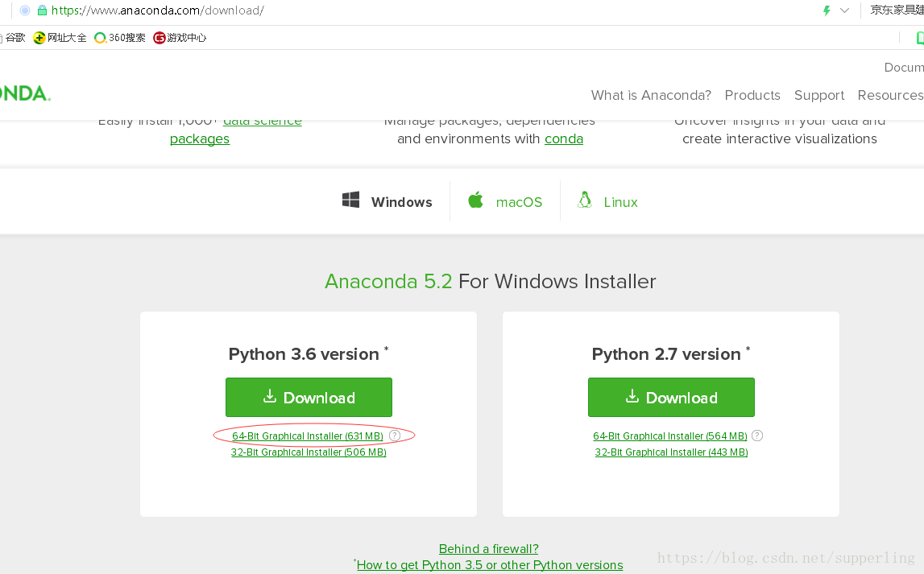Click the 游戏中心 bookmark icon
This screenshot has width=924, height=574.
pyautogui.click(x=160, y=38)
